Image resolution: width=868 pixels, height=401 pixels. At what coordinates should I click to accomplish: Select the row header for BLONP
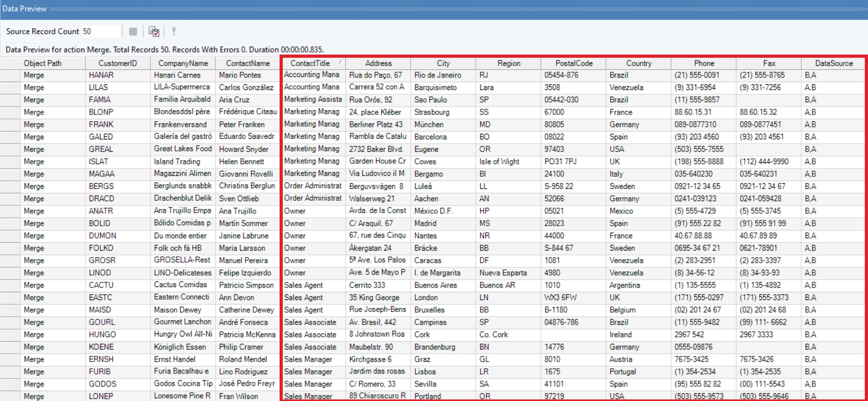[x=10, y=112]
